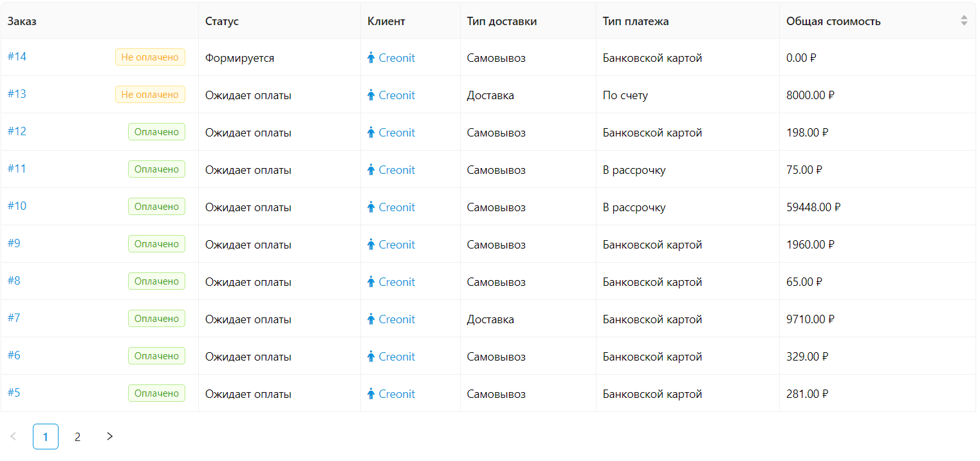The height and width of the screenshot is (461, 980).
Task: Switch to page 2 of orders
Action: pyautogui.click(x=78, y=437)
